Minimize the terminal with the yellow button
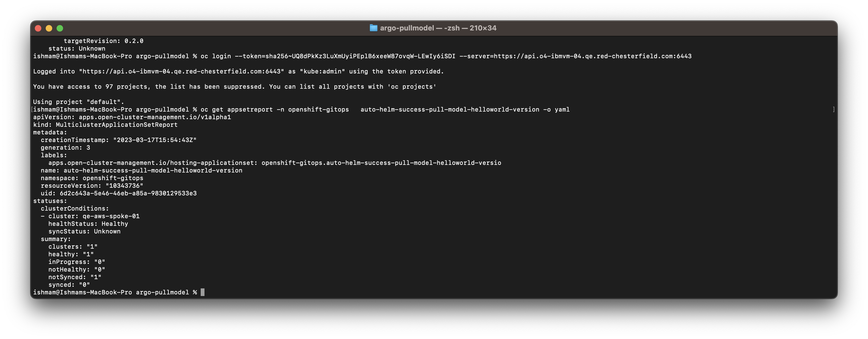Viewport: 868px width, 339px height. (x=49, y=28)
